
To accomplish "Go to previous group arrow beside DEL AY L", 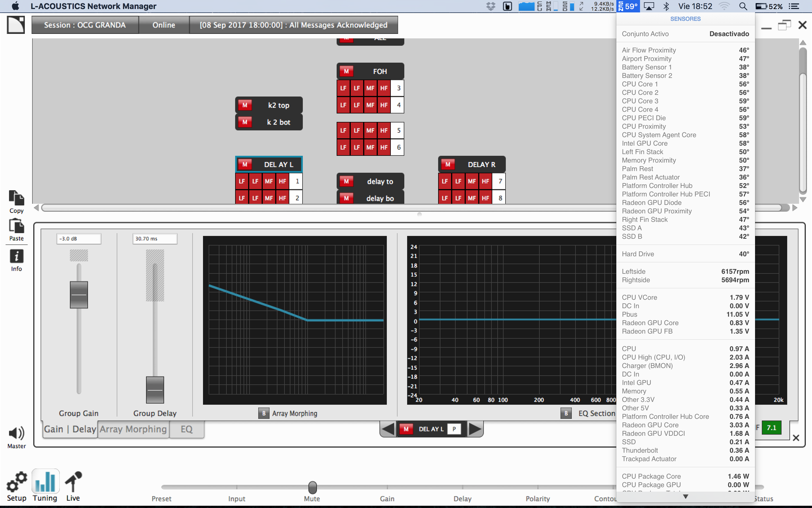I will (x=388, y=429).
